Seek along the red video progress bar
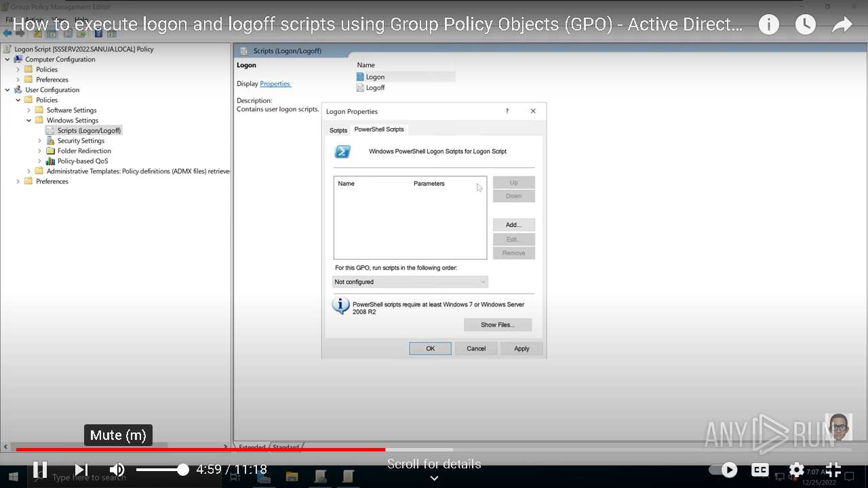This screenshot has height=488, width=868. (201, 449)
